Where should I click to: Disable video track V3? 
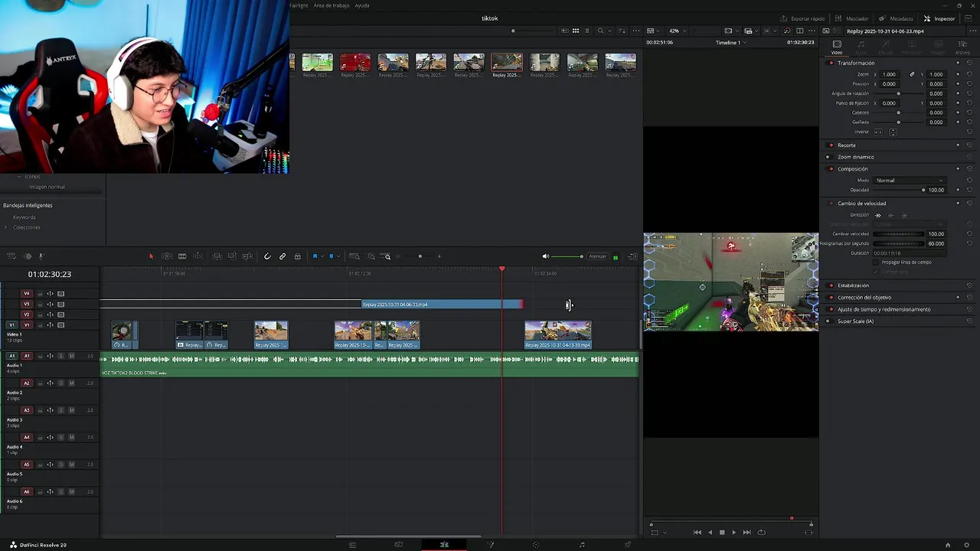tap(61, 304)
